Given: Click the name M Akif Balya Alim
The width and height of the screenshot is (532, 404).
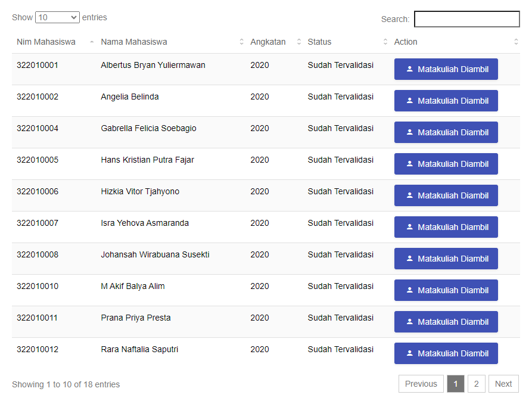Looking at the screenshot, I should [x=133, y=286].
